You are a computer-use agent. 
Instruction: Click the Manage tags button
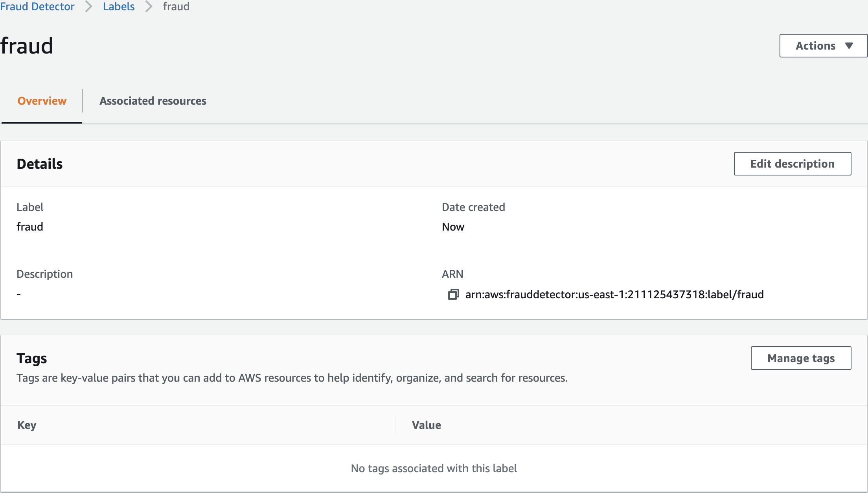click(x=801, y=358)
